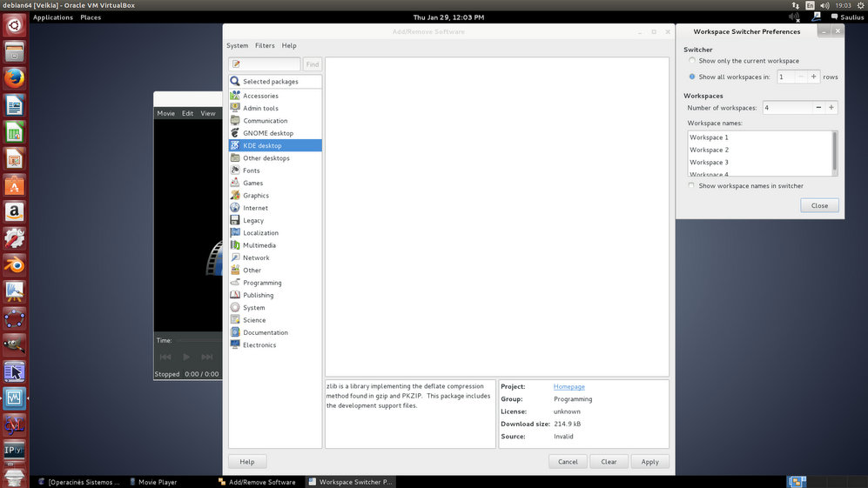The height and width of the screenshot is (488, 868).
Task: Increase number of workspaces with plus button
Action: point(831,108)
